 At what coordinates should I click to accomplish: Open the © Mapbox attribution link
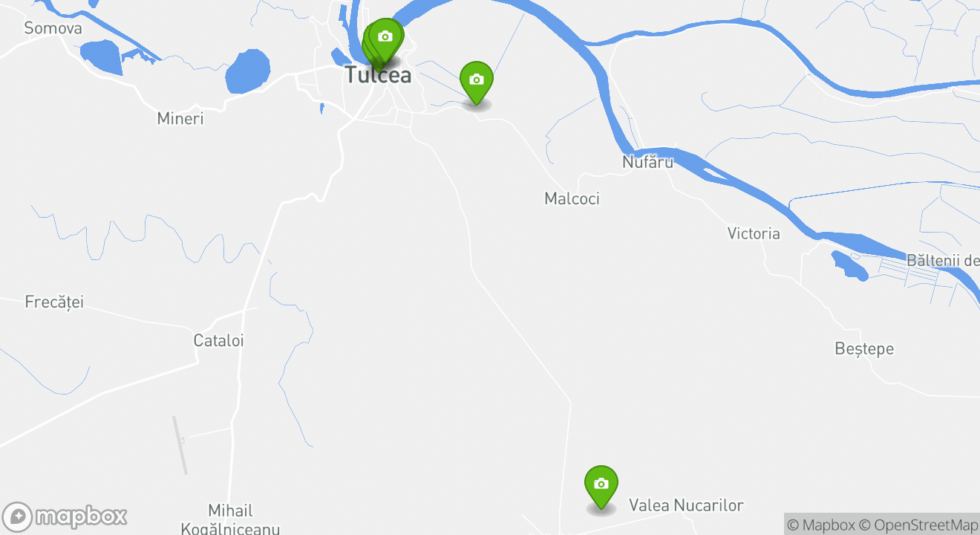pyautogui.click(x=820, y=525)
